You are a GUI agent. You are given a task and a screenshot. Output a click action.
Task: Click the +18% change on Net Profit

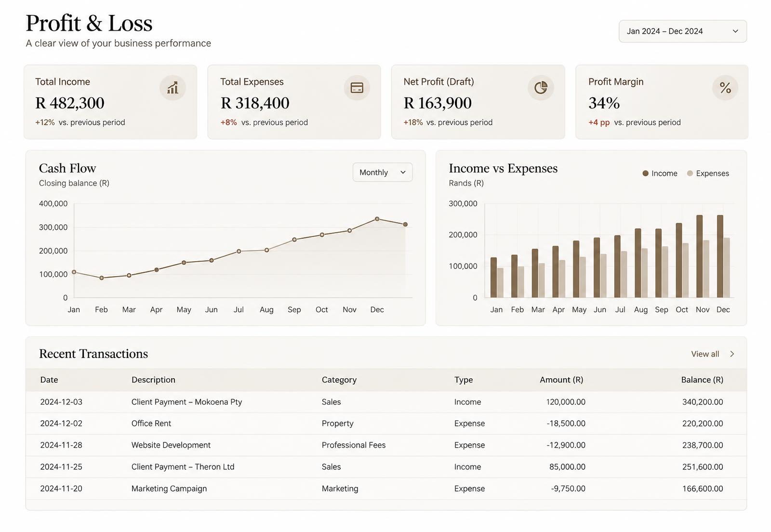[413, 122]
